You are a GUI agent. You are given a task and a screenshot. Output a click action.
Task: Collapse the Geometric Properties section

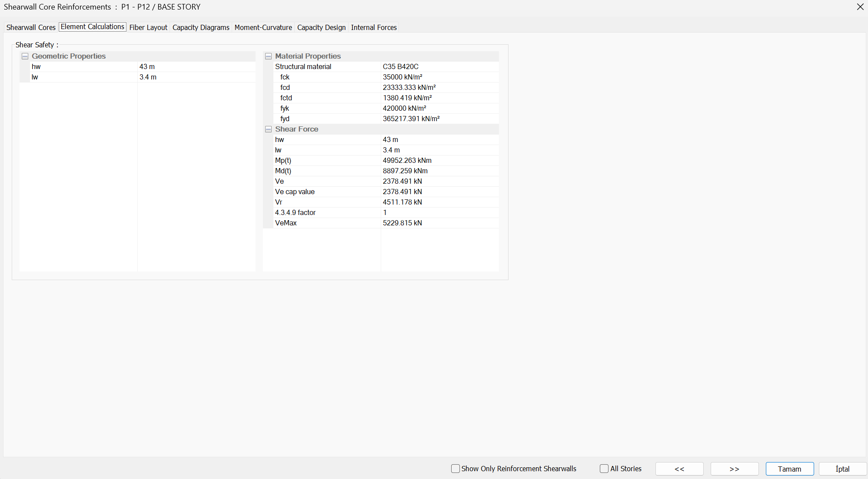25,56
